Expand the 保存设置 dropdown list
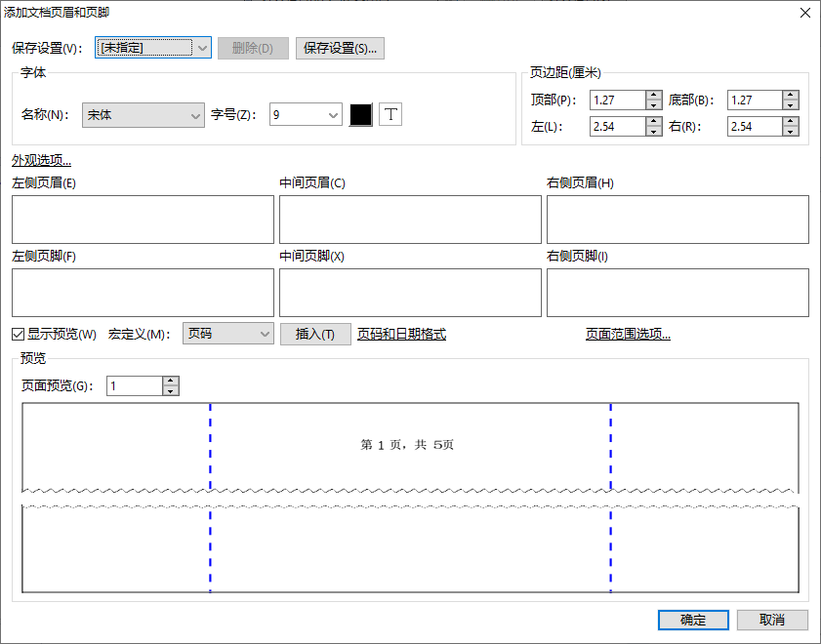 coord(202,48)
